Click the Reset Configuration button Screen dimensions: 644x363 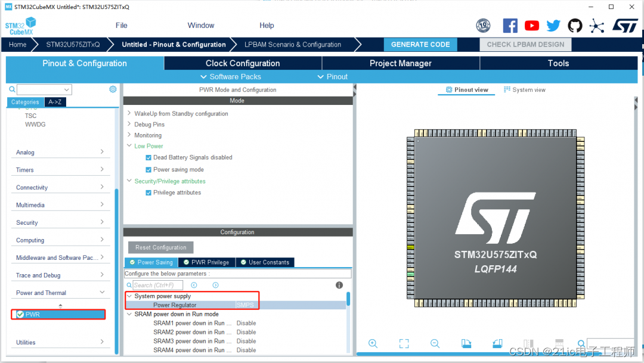[x=160, y=247]
